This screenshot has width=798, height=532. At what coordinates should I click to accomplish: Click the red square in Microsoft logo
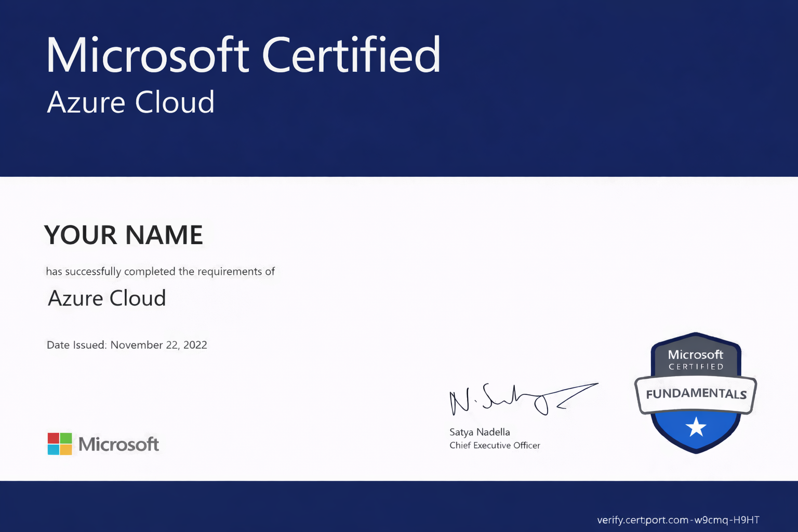(x=54, y=438)
